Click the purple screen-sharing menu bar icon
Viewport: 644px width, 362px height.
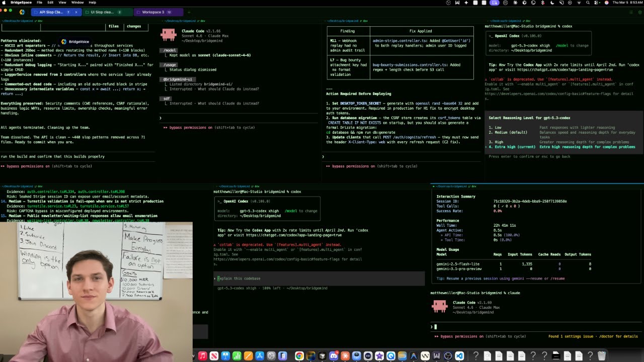coord(494,3)
